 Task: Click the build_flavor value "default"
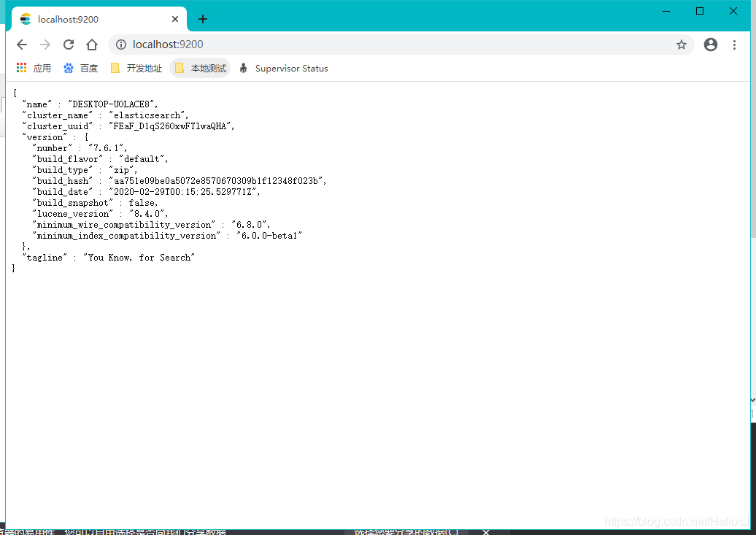click(142, 159)
